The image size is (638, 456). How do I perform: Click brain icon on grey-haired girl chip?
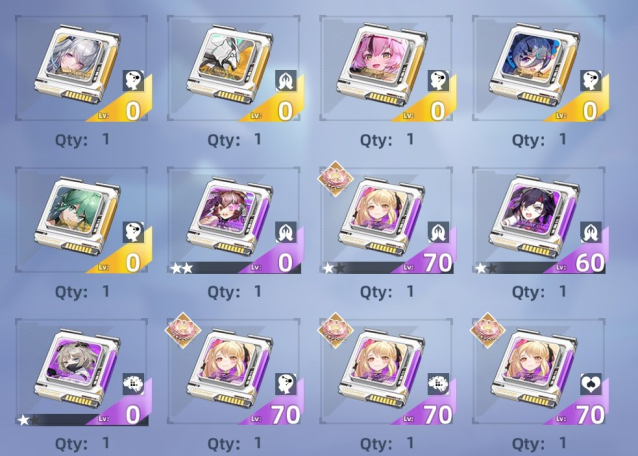tap(133, 385)
